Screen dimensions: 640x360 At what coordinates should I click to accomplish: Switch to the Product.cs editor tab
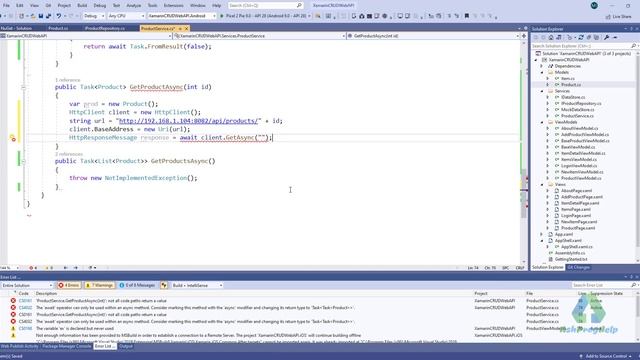coord(58,28)
